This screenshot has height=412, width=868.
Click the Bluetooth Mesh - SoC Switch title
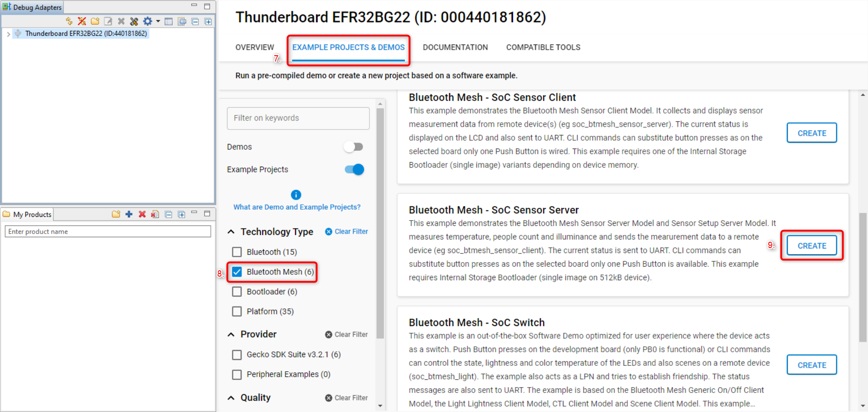(x=477, y=323)
